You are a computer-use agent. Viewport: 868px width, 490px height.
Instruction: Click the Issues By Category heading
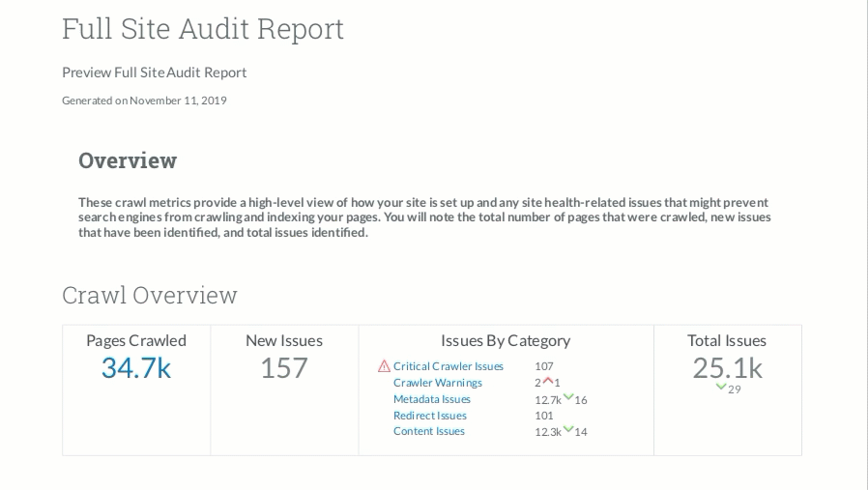(506, 340)
